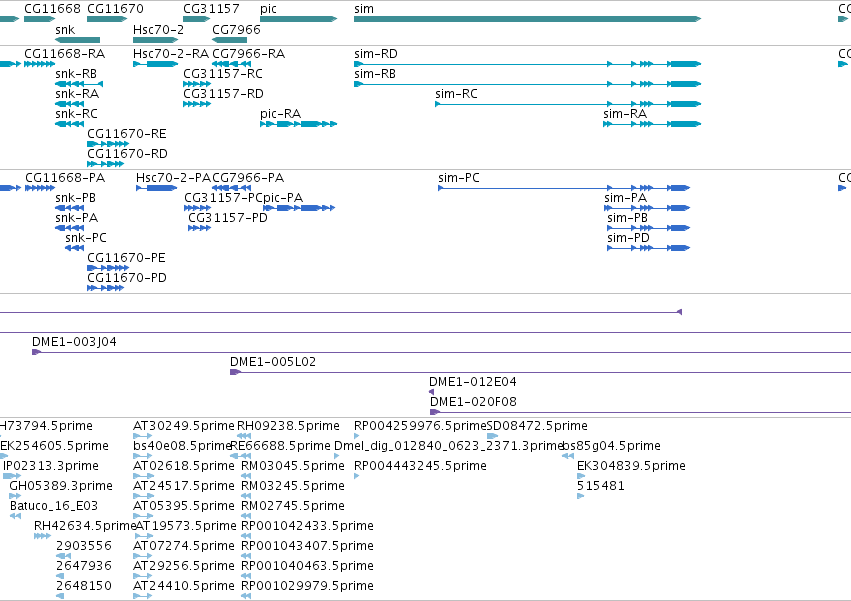This screenshot has height=601, width=851.
Task: Select protein sim-PB
Action: tap(649, 228)
